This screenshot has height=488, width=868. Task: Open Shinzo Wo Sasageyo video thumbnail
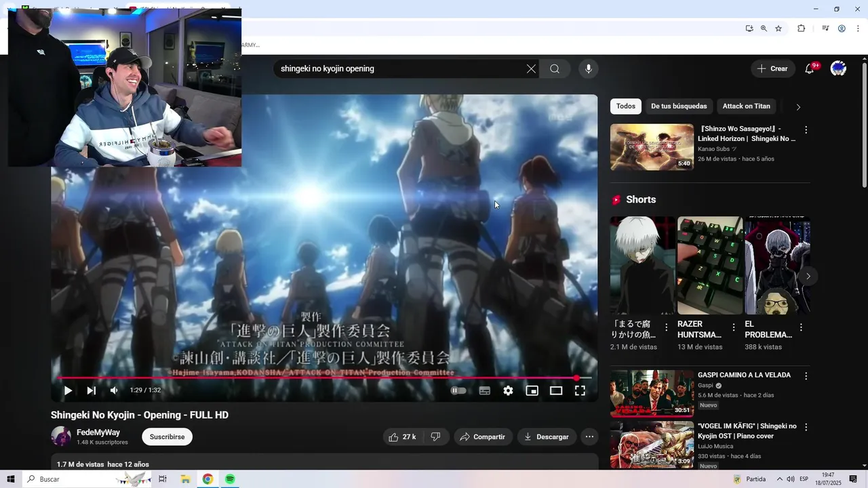(x=652, y=147)
